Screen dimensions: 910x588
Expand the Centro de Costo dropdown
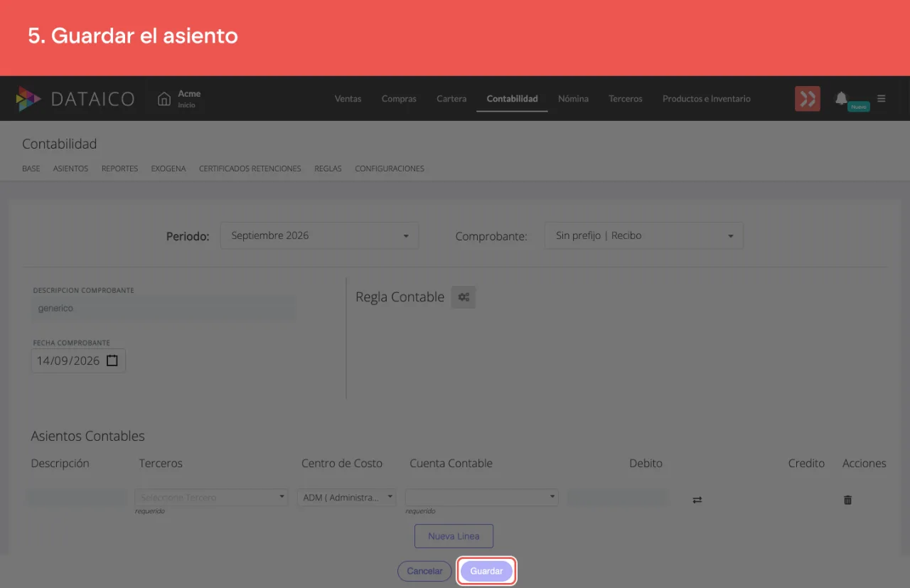click(347, 497)
